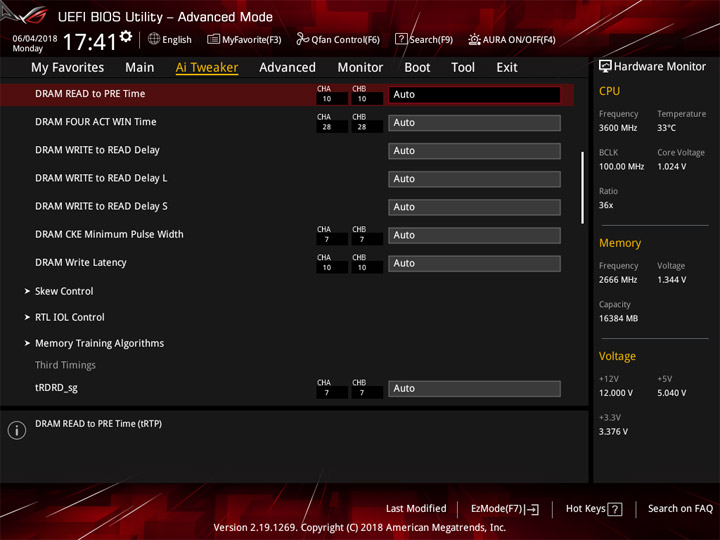Image resolution: width=720 pixels, height=540 pixels.
Task: Open the My Favorites tab
Action: pyautogui.click(x=68, y=68)
